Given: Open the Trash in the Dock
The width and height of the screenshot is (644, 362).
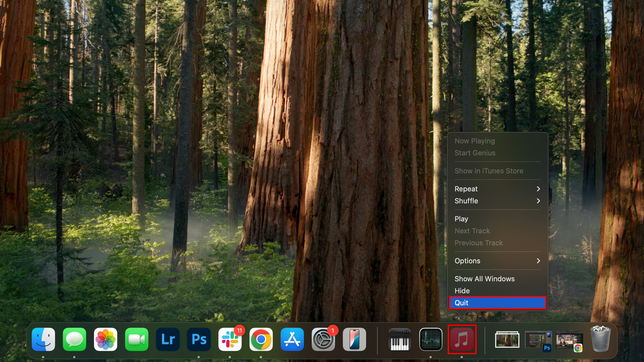Looking at the screenshot, I should point(600,339).
